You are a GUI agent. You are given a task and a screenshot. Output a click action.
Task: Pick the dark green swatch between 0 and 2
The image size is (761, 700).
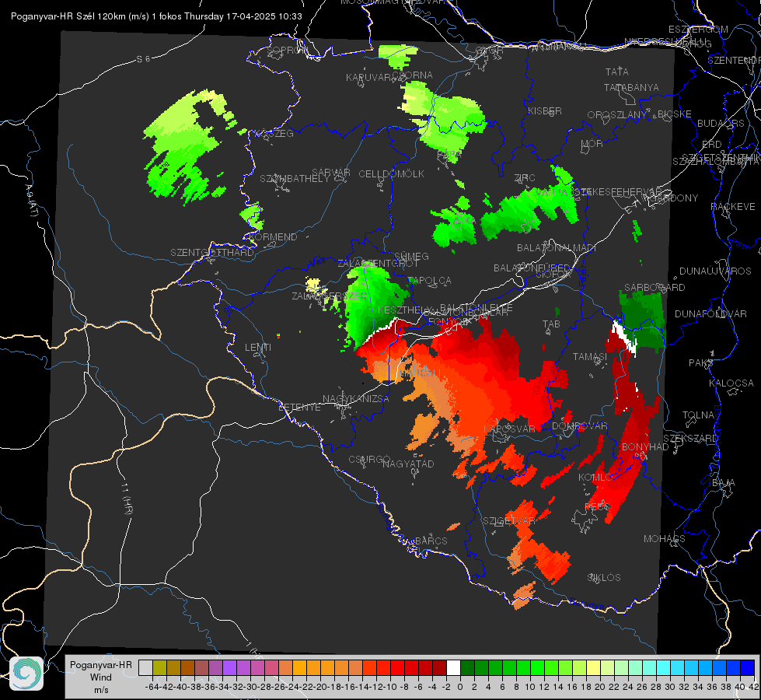(467, 668)
